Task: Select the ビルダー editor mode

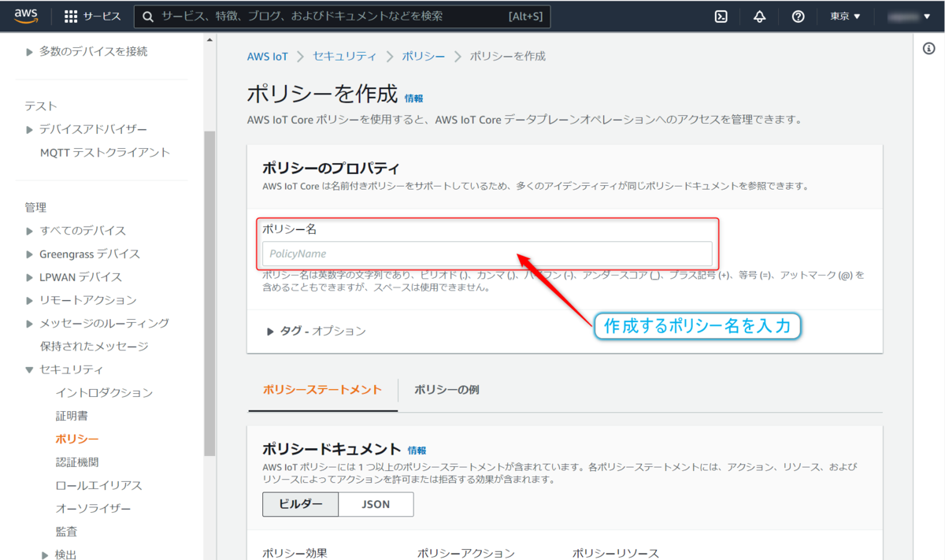Action: click(301, 504)
